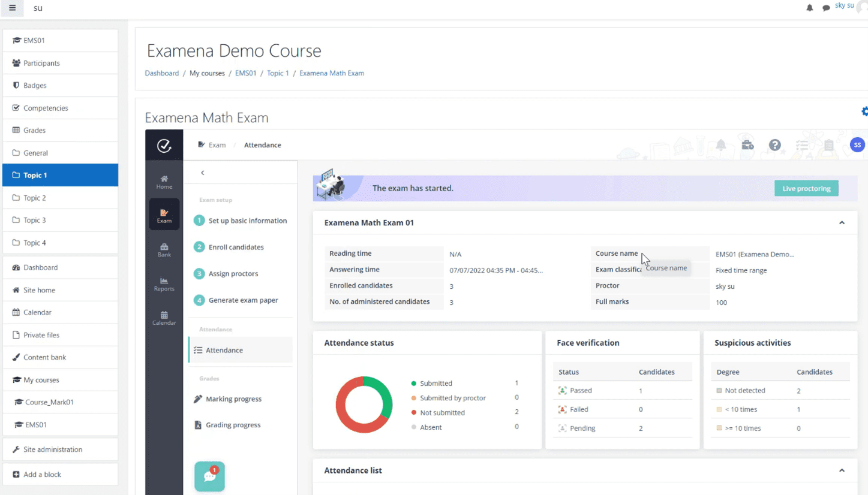This screenshot has height=495, width=868.
Task: Open Badges in the sidebar
Action: [60, 86]
